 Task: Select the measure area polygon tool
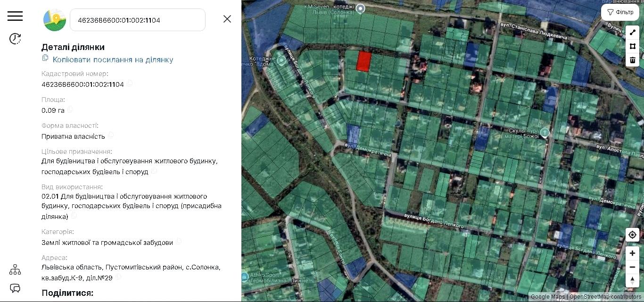tap(633, 46)
